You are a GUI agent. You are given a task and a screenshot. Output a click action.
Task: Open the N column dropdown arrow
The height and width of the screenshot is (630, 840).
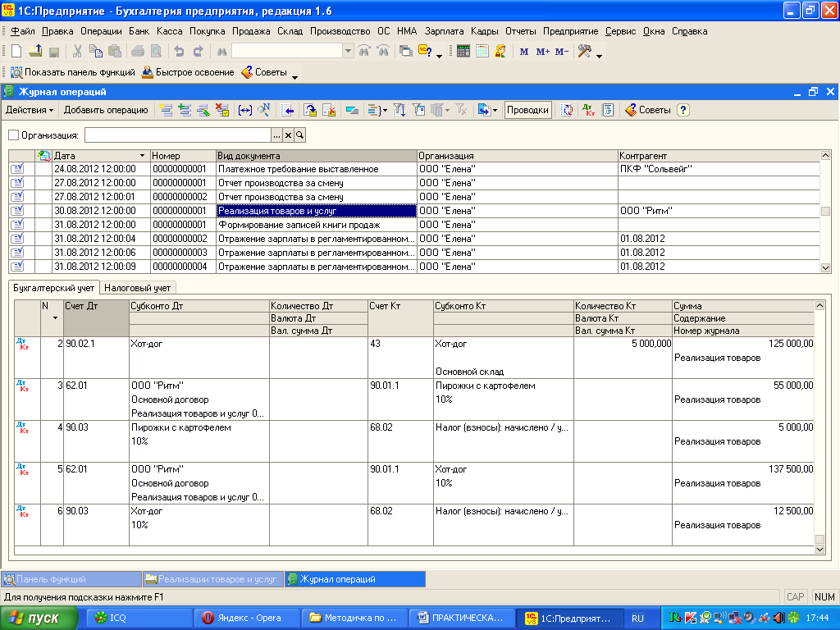coord(55,318)
